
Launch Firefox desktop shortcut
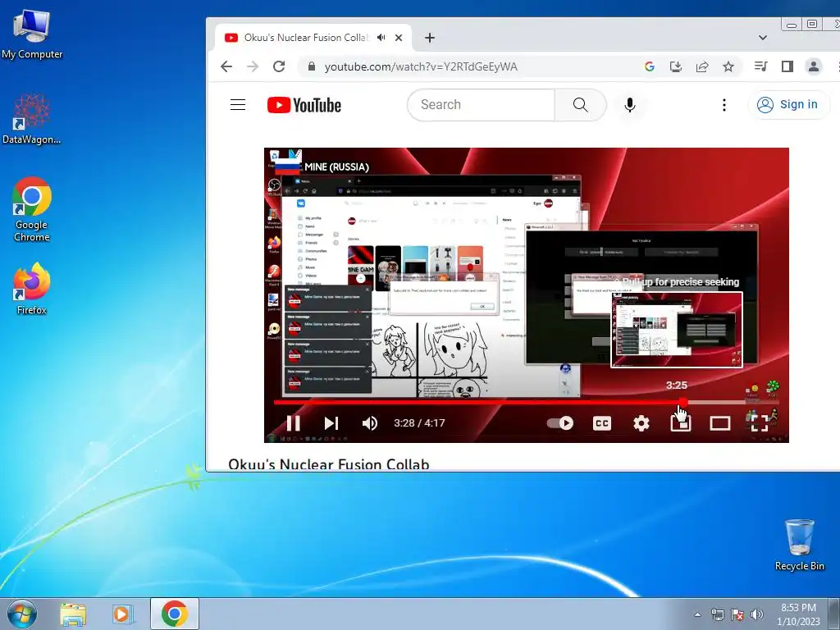pyautogui.click(x=32, y=289)
